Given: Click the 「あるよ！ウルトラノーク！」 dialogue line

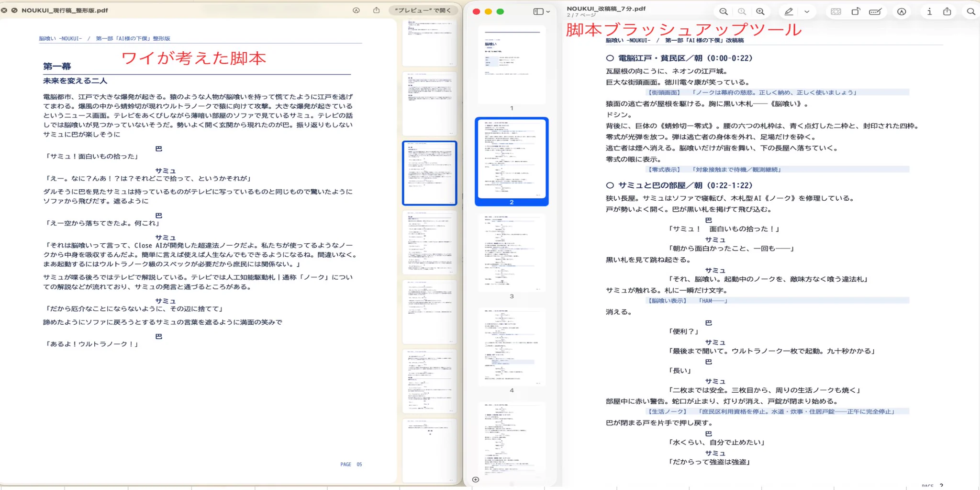Looking at the screenshot, I should pyautogui.click(x=91, y=344).
